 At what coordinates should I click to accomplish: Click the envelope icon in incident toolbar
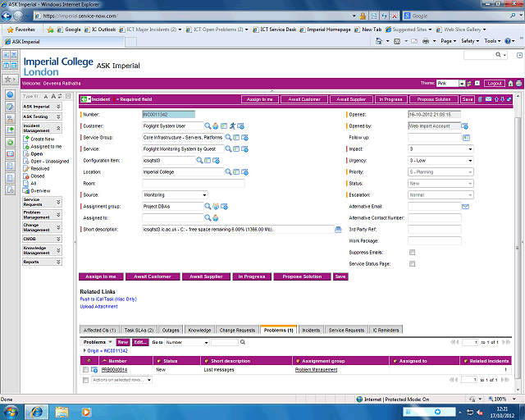tap(489, 99)
